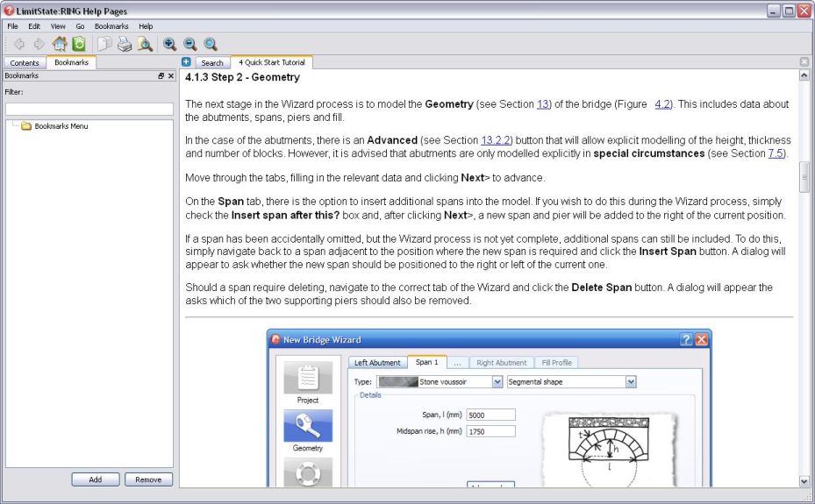Open the File menu
Screen dimensions: 815x504
(12, 26)
